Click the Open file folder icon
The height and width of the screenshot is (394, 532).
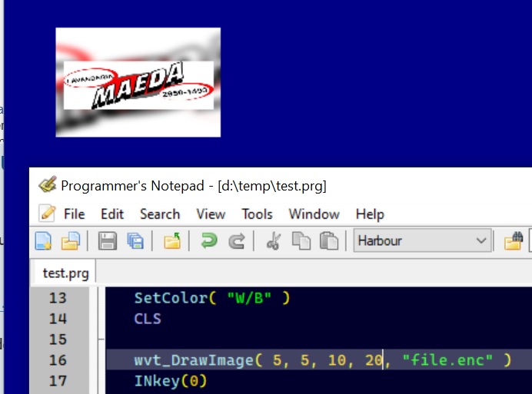click(70, 240)
